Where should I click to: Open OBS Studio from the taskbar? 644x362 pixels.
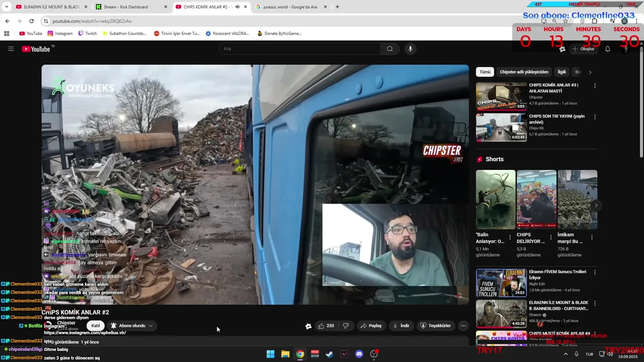pos(374,354)
